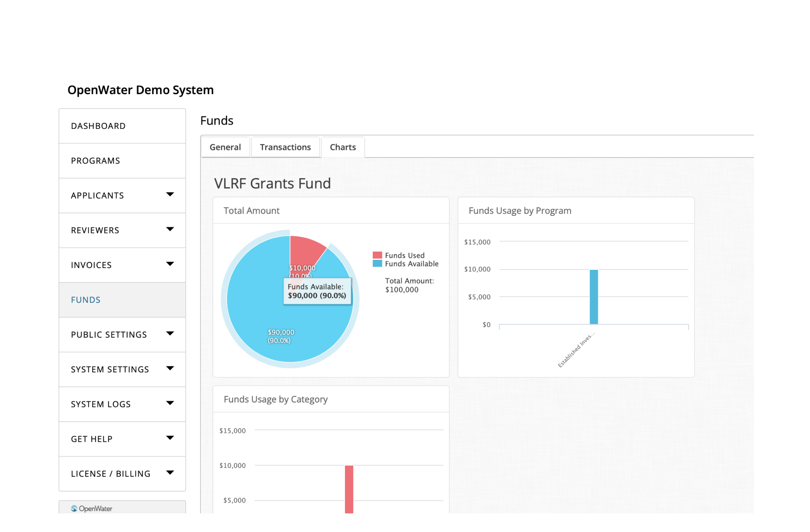Click the blue Funds Available legend swatch
Image resolution: width=810 pixels, height=532 pixels.
tap(378, 264)
